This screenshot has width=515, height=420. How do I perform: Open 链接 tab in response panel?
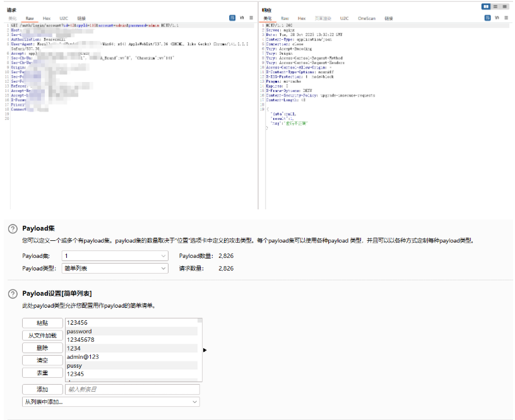tap(389, 18)
